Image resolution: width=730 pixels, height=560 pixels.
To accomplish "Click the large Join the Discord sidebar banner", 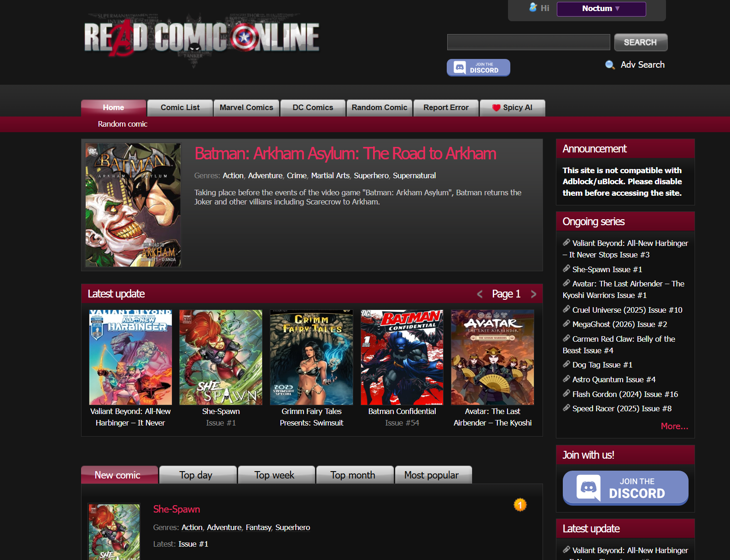I will pos(625,488).
